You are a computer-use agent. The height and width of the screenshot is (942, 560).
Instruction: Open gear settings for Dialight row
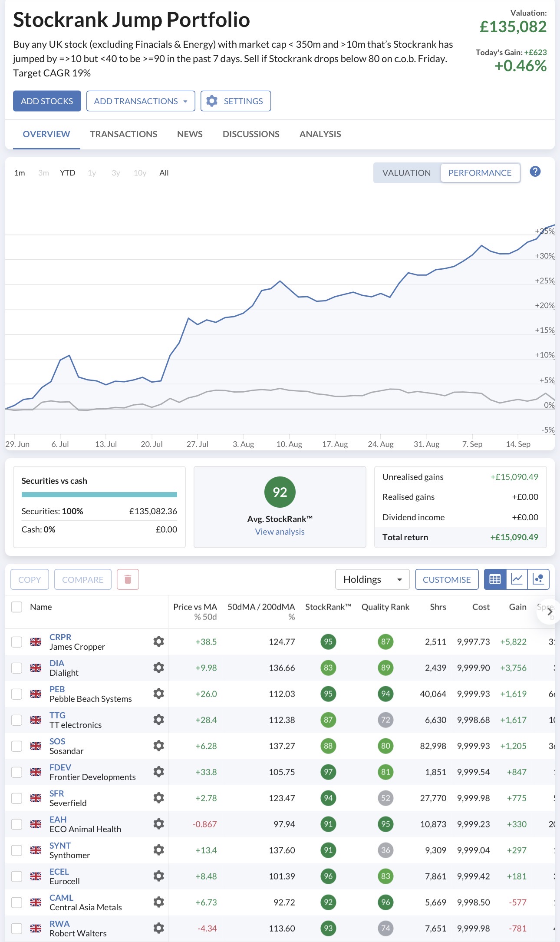point(159,668)
